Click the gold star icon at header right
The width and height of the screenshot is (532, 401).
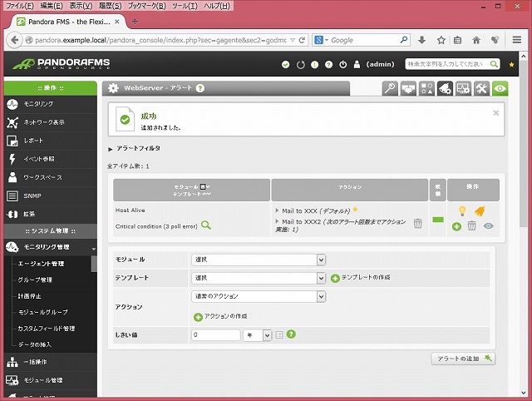click(x=512, y=65)
